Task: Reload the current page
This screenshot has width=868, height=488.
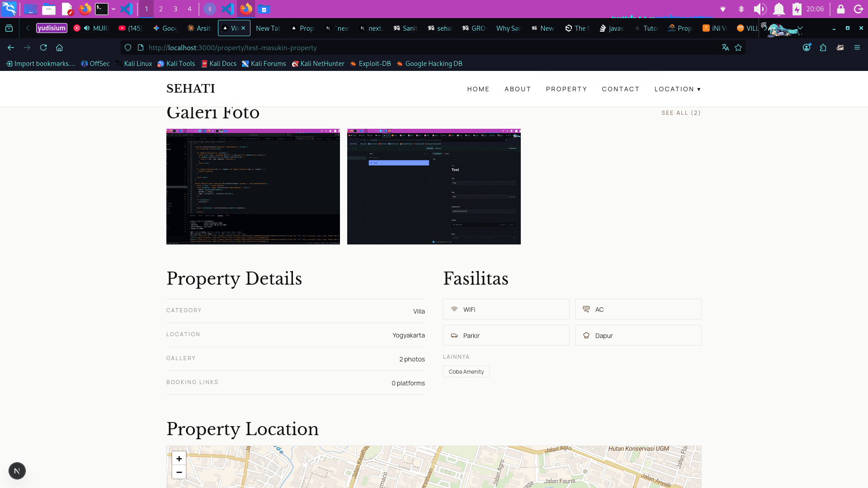Action: (x=43, y=47)
